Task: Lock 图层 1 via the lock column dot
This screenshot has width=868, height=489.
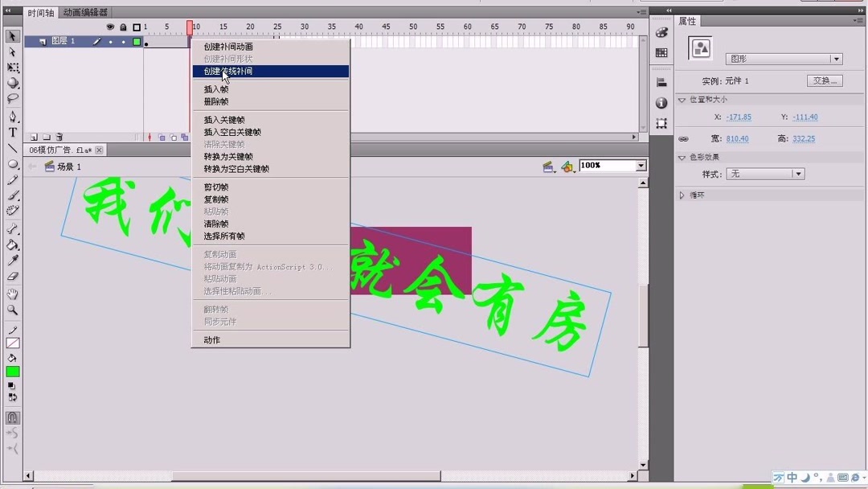Action: 123,42
